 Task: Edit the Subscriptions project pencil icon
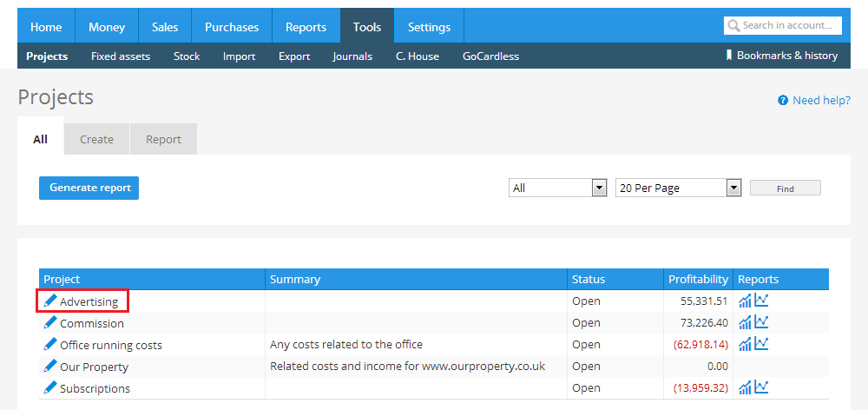[x=50, y=387]
